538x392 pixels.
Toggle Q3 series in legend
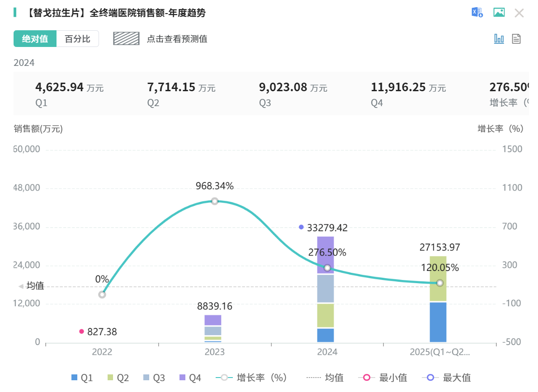[153, 378]
